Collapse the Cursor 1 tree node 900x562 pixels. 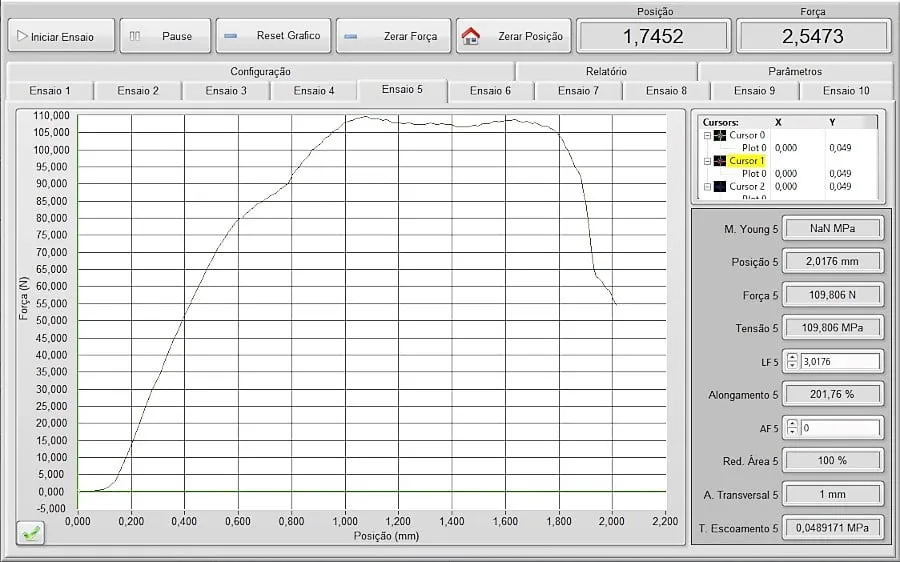coord(707,161)
